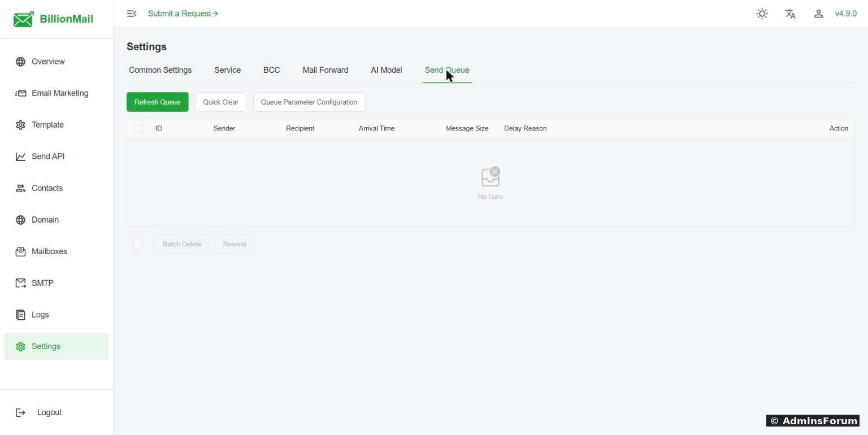Click the Refresh Queue button

(x=158, y=102)
